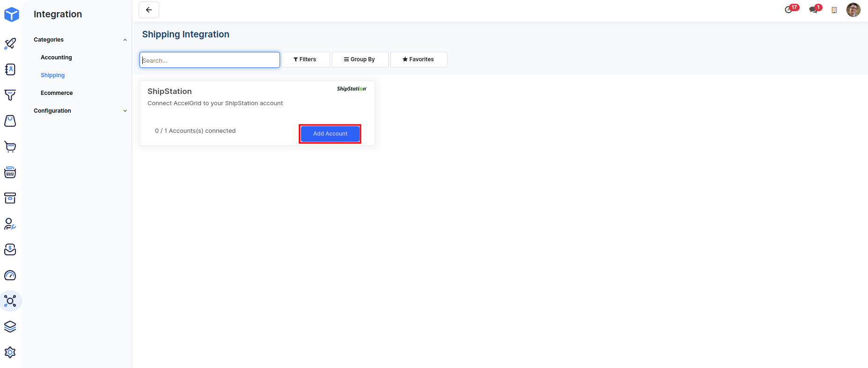This screenshot has height=368, width=868.
Task: Click the Add Account button for ShipStation
Action: pyautogui.click(x=330, y=134)
